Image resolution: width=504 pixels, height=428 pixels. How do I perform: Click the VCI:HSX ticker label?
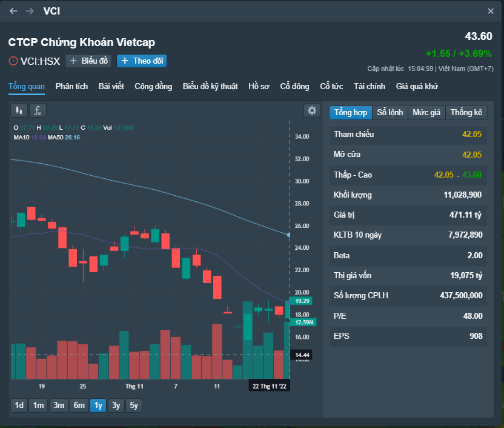click(40, 61)
